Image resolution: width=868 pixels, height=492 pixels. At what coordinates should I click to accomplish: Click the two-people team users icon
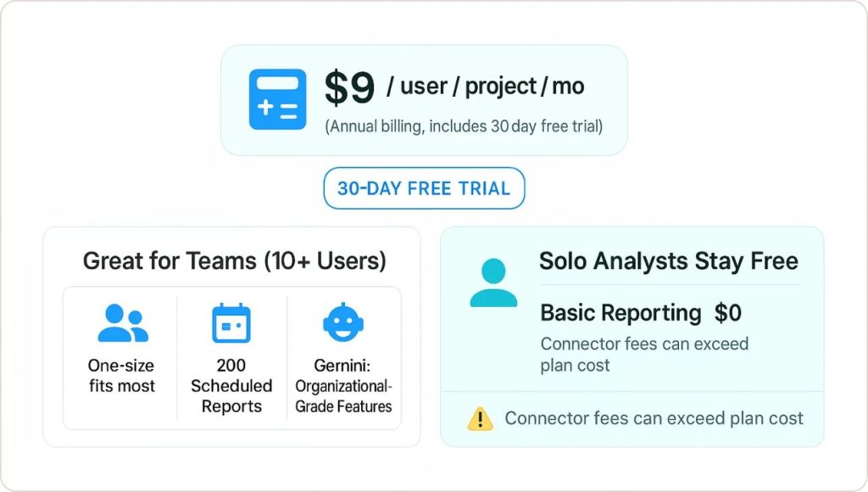(122, 323)
